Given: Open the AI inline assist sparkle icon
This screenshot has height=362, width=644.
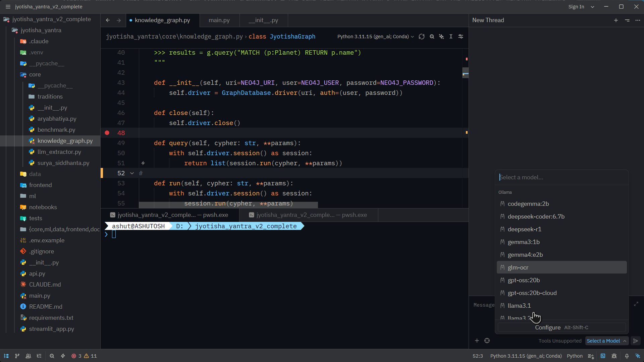Looking at the screenshot, I should click(x=441, y=37).
